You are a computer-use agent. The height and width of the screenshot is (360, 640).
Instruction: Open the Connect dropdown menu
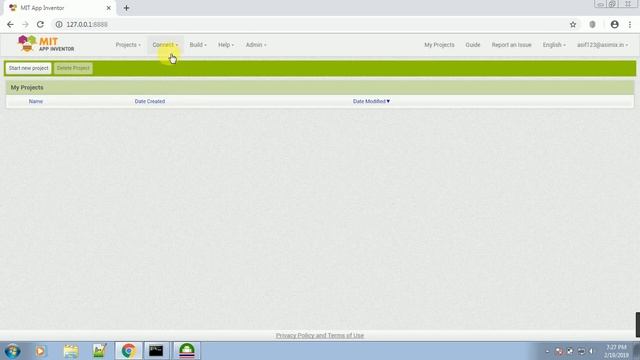165,45
